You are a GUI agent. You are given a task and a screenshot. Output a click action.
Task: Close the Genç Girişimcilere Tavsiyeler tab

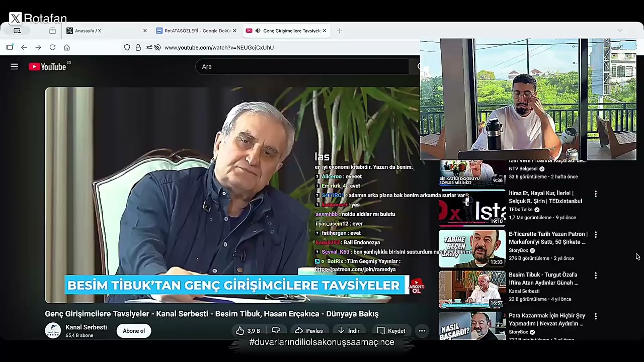tap(324, 31)
